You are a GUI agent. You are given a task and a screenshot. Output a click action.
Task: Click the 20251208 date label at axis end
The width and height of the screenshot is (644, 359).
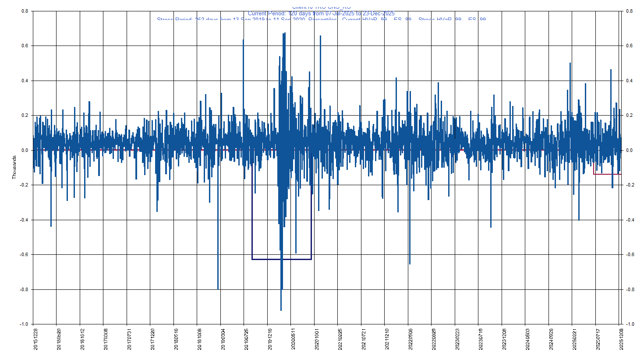point(621,339)
